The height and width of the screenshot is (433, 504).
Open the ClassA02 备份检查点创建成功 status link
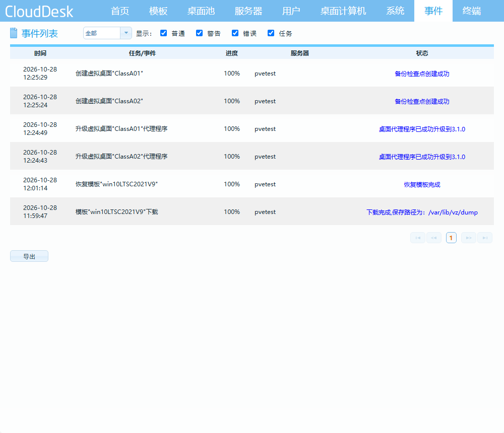click(x=422, y=101)
